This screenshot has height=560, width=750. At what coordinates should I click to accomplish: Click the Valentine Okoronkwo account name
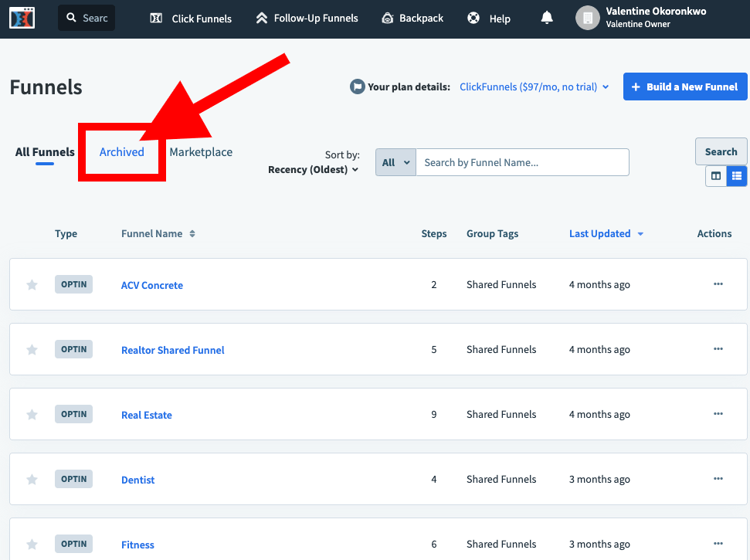coord(656,12)
